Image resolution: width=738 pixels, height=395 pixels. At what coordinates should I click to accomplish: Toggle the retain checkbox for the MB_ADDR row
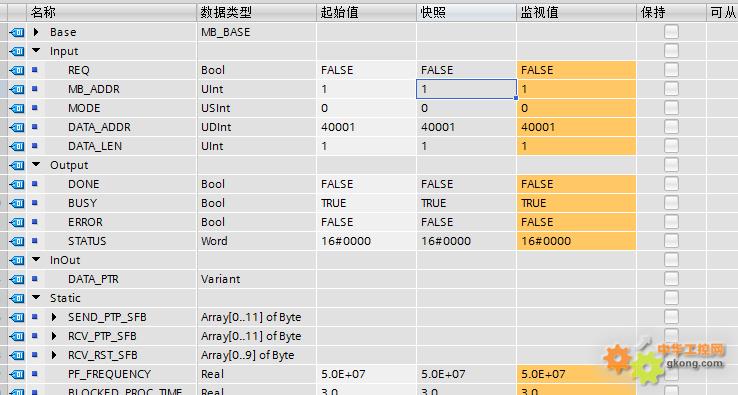click(672, 89)
